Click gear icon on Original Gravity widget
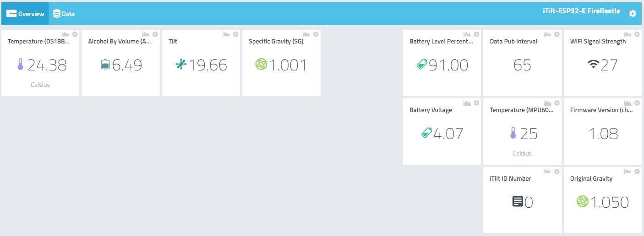 click(637, 172)
